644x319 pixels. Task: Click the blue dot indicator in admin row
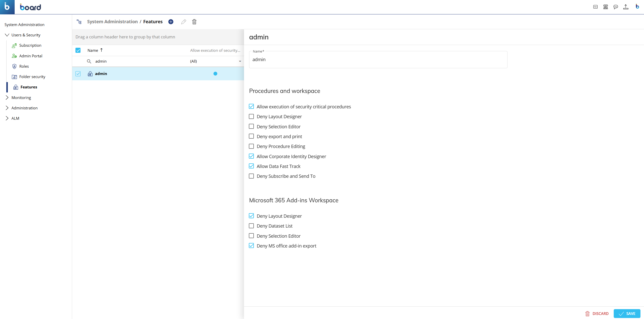click(x=215, y=74)
